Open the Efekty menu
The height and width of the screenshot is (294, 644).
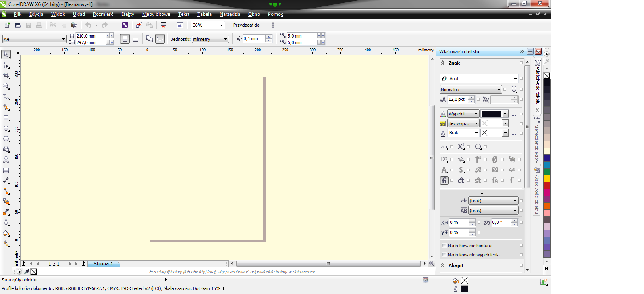pyautogui.click(x=127, y=14)
